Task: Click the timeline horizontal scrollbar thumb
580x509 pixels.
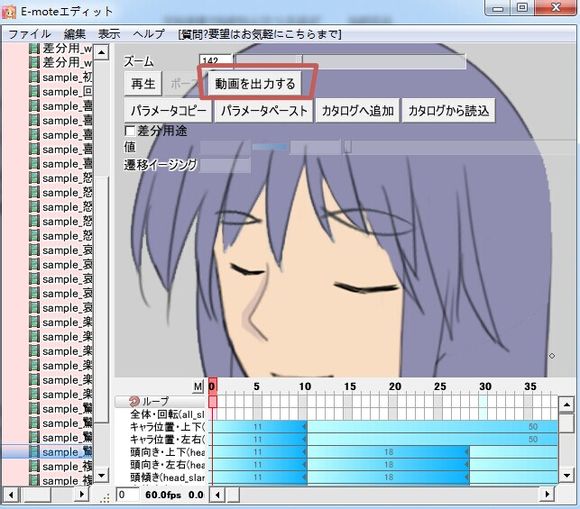Action: pos(233,494)
